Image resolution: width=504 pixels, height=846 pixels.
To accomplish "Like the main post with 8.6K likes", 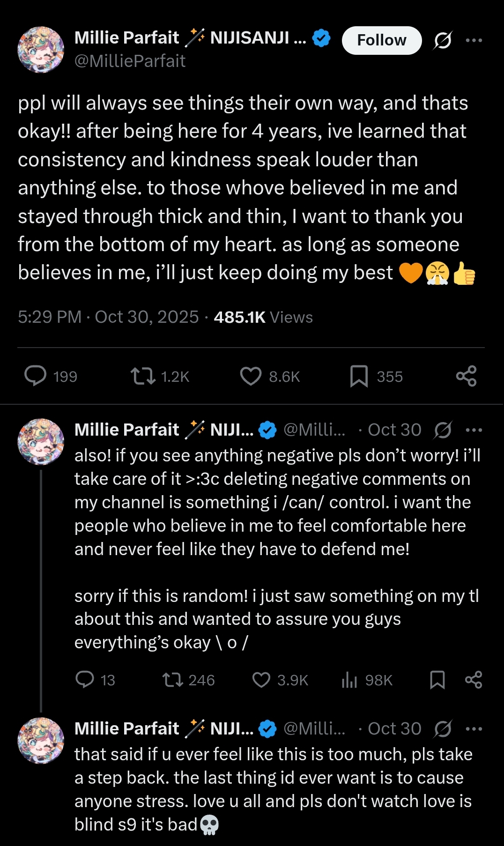I will (x=251, y=376).
